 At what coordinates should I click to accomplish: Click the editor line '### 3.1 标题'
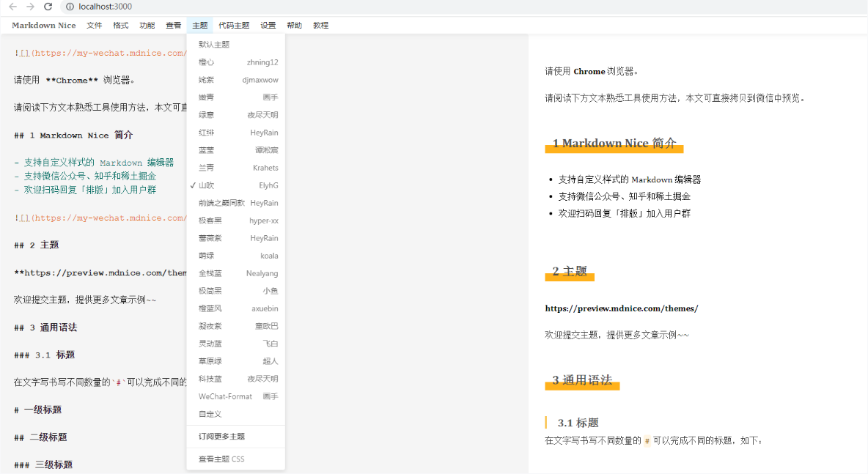tap(44, 355)
